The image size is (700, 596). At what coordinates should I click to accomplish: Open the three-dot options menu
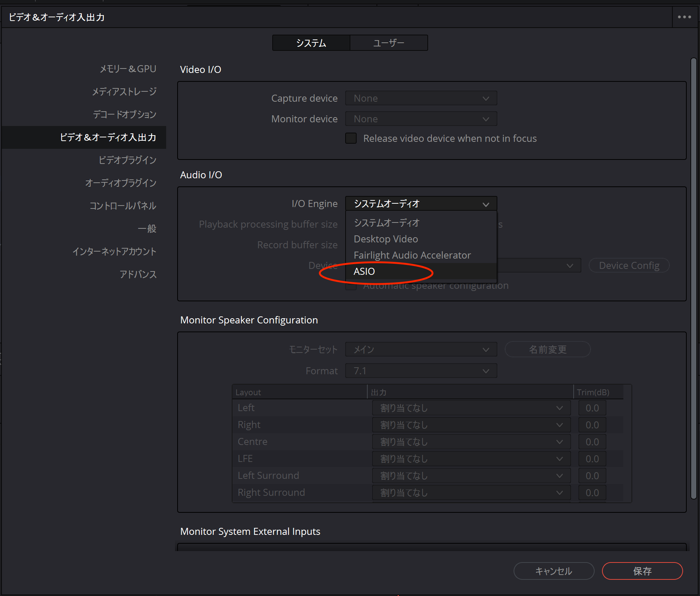pyautogui.click(x=684, y=17)
